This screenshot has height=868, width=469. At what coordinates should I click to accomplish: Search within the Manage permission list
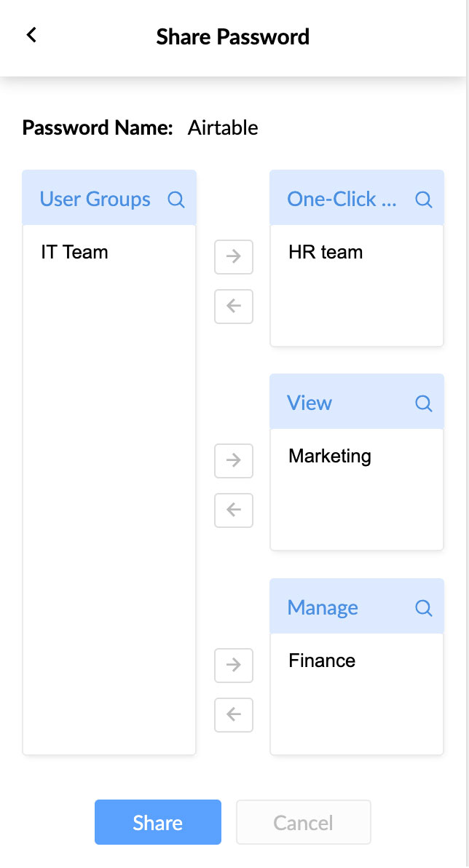coord(423,608)
